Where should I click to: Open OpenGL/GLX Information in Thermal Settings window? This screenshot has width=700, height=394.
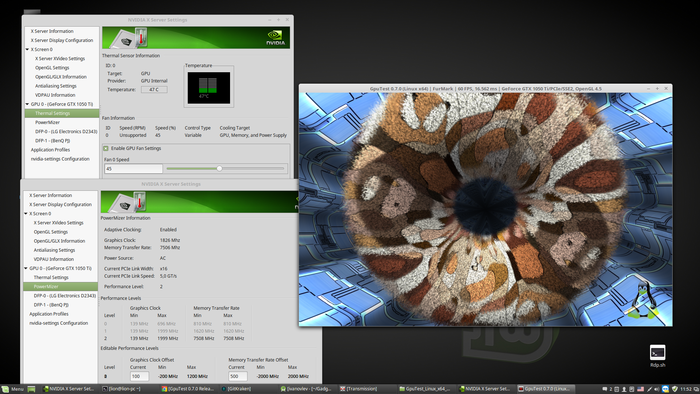(x=61, y=77)
